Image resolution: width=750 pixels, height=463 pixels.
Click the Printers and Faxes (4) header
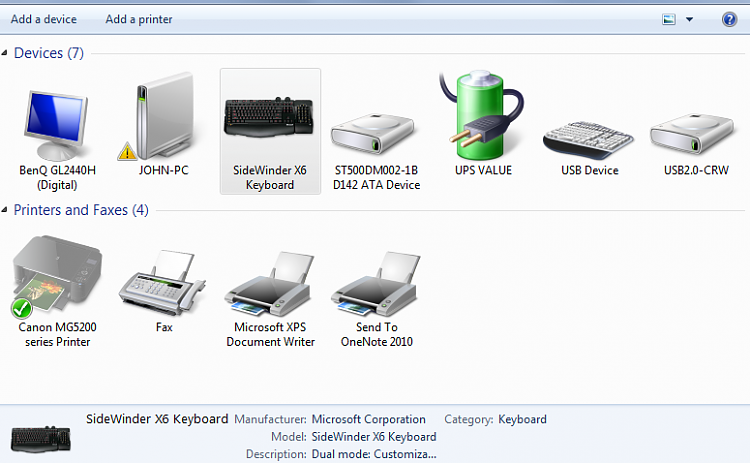click(x=81, y=209)
